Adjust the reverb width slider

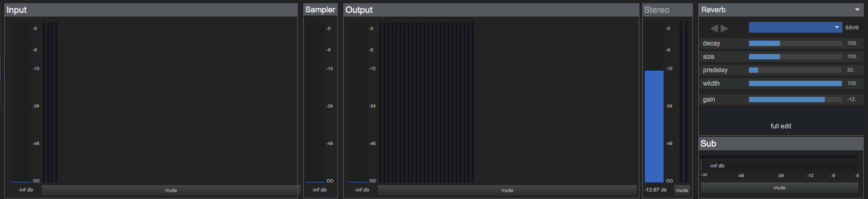point(795,83)
